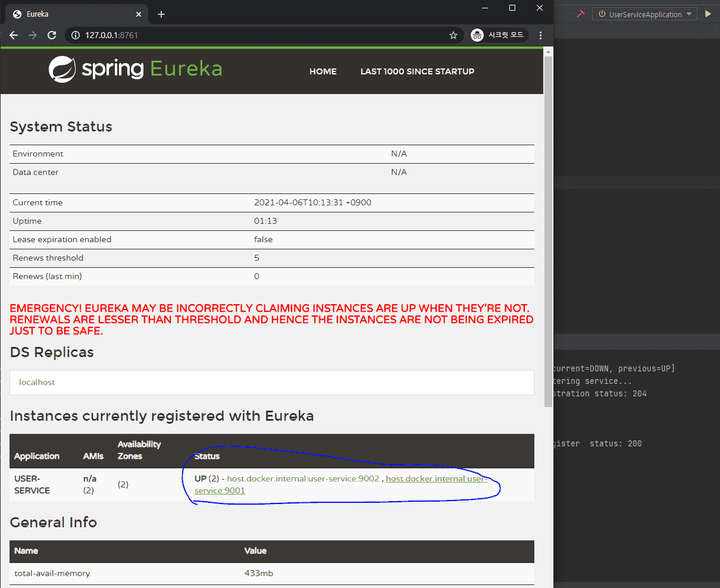Click the red EMERGENCY warning text

(x=271, y=320)
